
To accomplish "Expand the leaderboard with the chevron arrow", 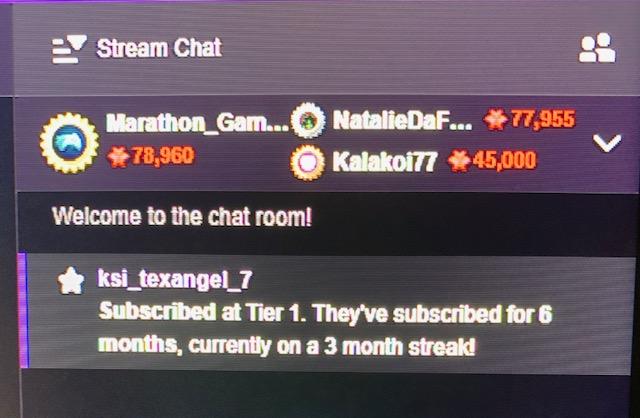I will pos(607,143).
